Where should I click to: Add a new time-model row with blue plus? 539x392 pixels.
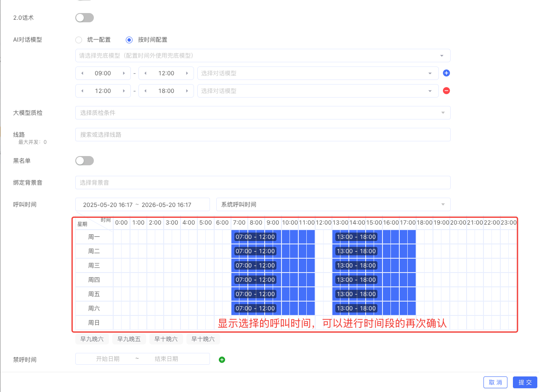pos(447,73)
